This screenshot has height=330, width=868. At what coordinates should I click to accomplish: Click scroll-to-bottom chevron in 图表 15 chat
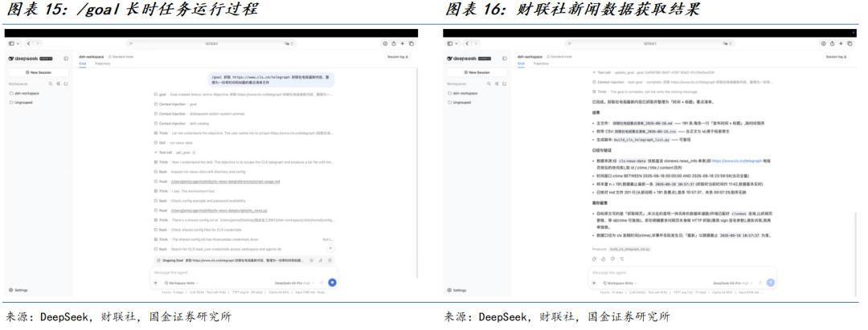pyautogui.click(x=330, y=249)
